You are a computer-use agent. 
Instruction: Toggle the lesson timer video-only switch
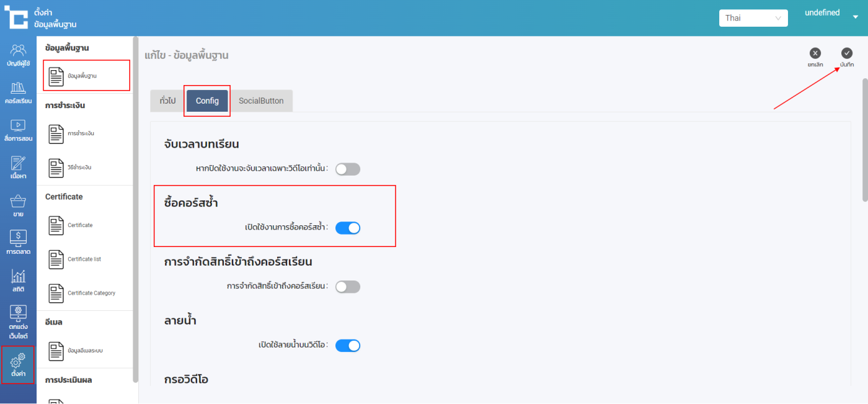pos(347,169)
